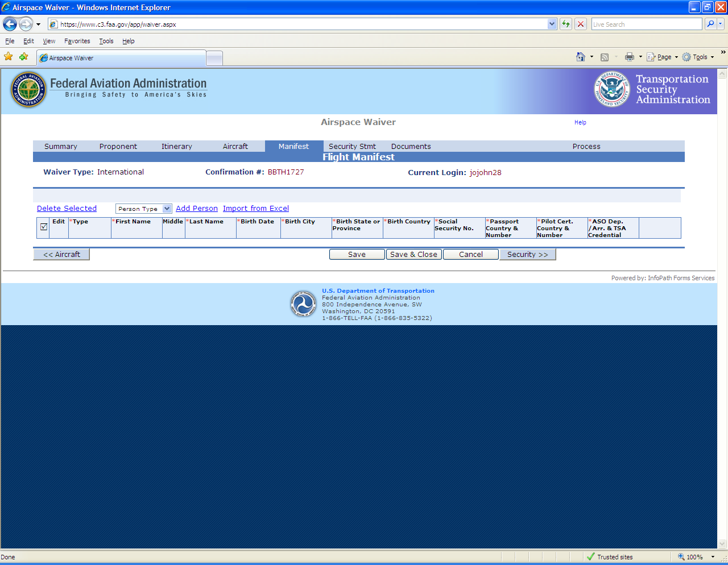Screen dimensions: 728x565
Task: Click the Save & Close button
Action: tap(414, 255)
